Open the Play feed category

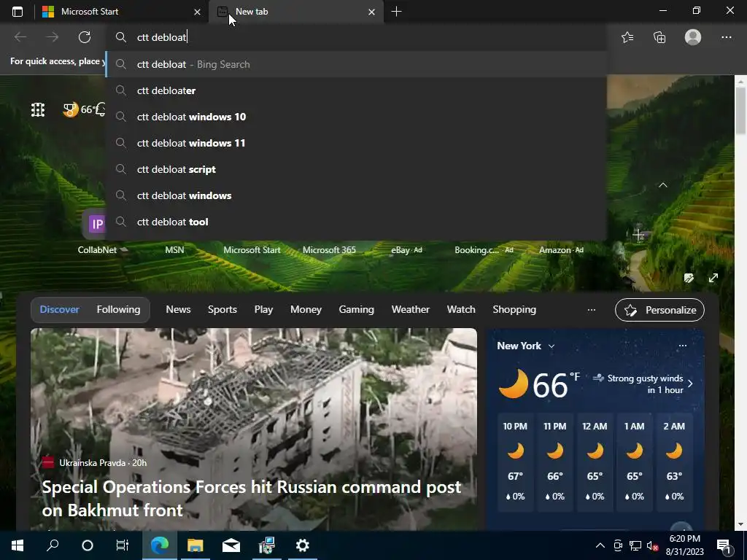(x=263, y=309)
